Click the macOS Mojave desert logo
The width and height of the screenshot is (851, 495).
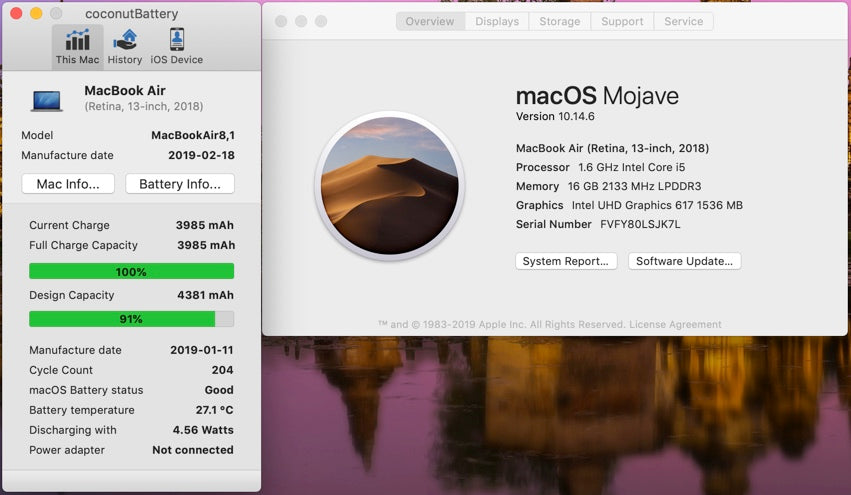(389, 187)
